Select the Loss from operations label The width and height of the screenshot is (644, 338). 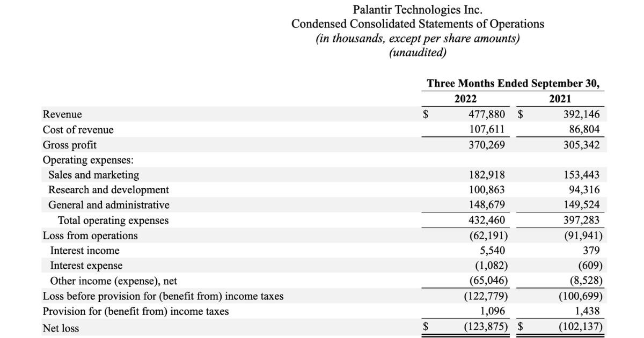coord(90,236)
